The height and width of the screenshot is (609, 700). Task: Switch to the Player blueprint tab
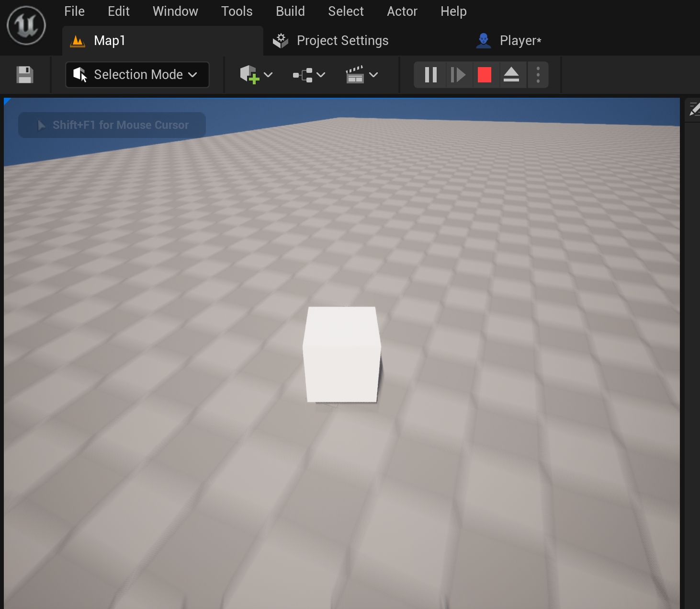coord(508,41)
